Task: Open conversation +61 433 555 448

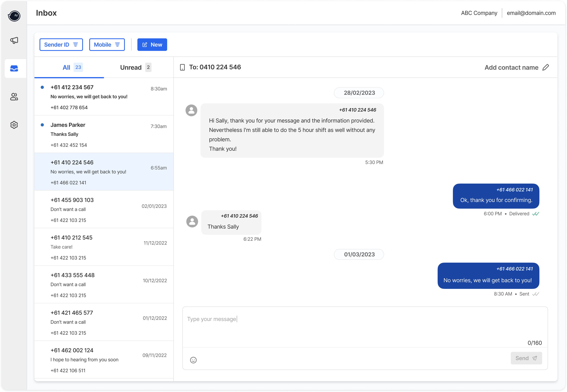Action: (x=104, y=284)
